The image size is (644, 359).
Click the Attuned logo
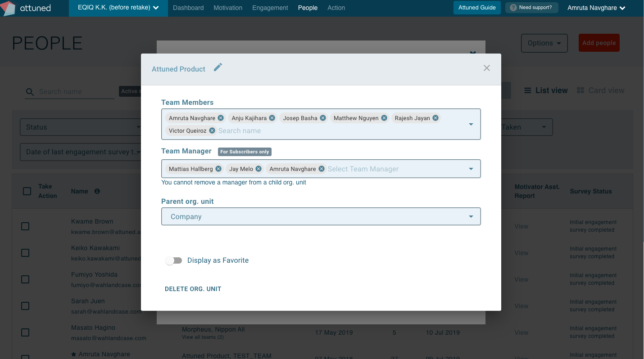click(x=27, y=8)
